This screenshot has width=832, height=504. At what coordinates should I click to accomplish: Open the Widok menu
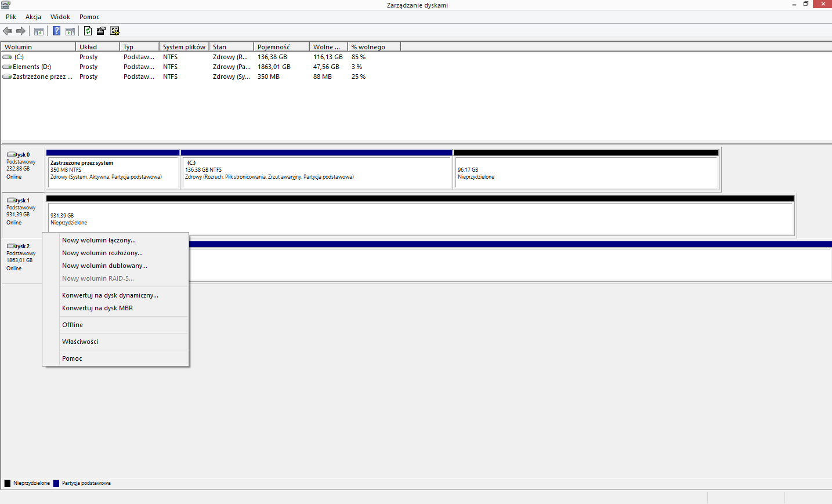point(60,17)
